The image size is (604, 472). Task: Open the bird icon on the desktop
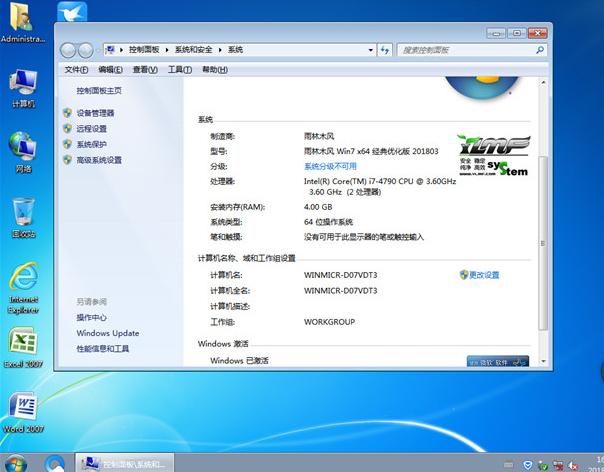[72, 14]
